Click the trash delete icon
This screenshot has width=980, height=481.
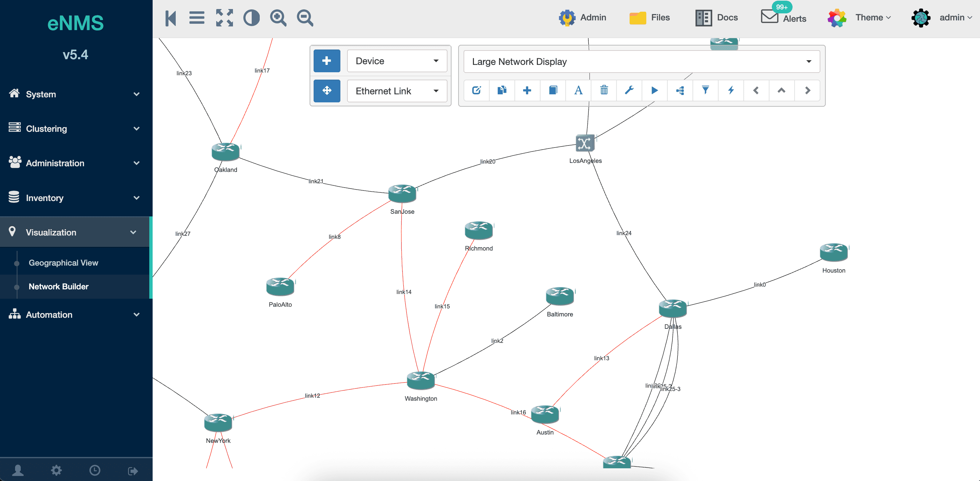[604, 91]
